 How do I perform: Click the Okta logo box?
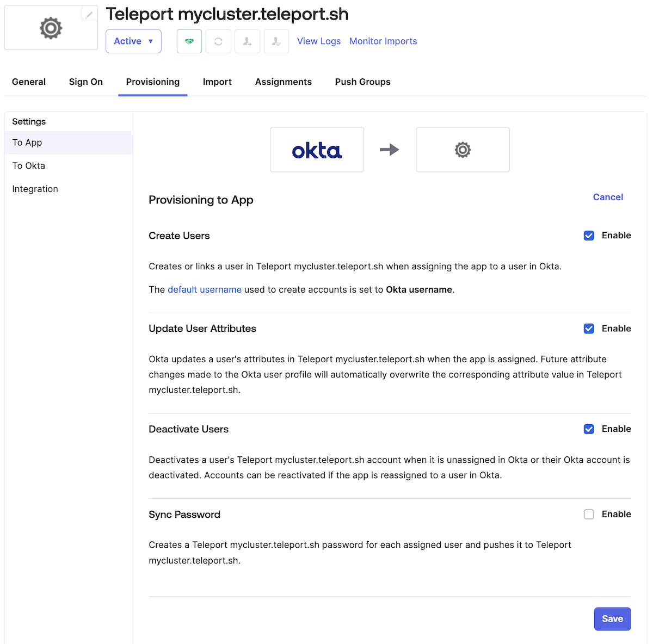pos(317,150)
